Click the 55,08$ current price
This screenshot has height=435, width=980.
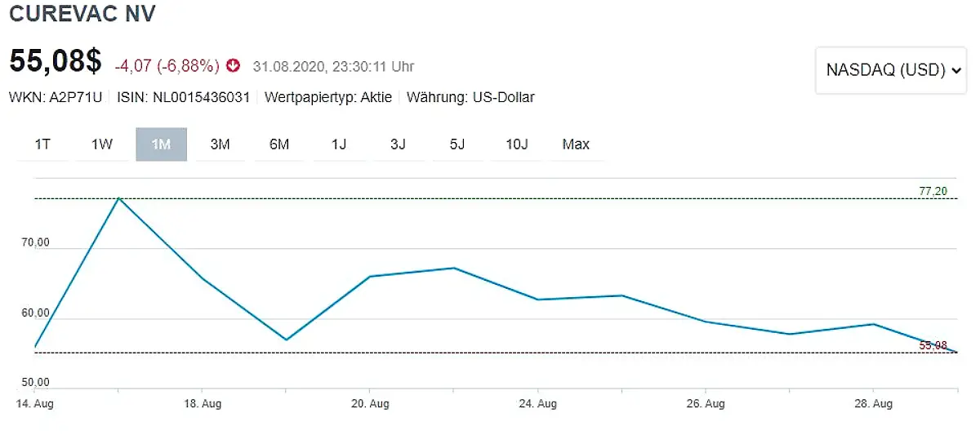(56, 63)
